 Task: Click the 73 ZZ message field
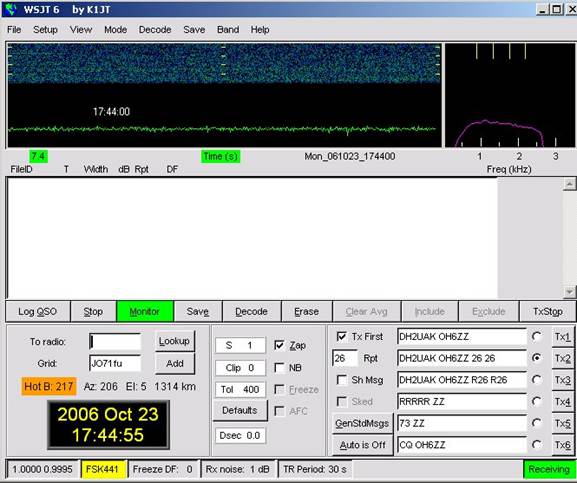point(462,423)
